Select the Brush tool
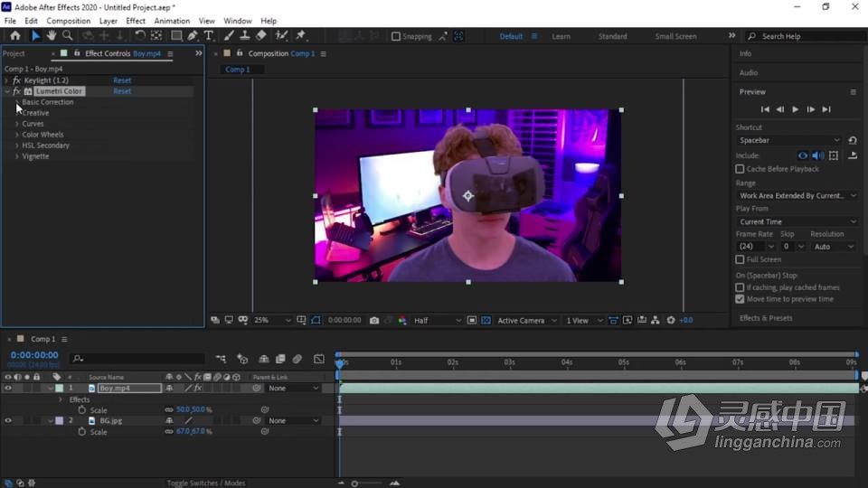Viewport: 868px width, 488px height. [229, 36]
